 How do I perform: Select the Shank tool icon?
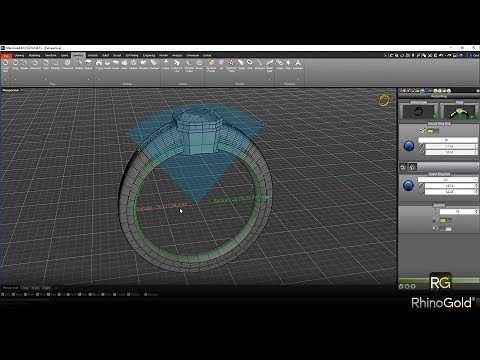click(x=24, y=64)
